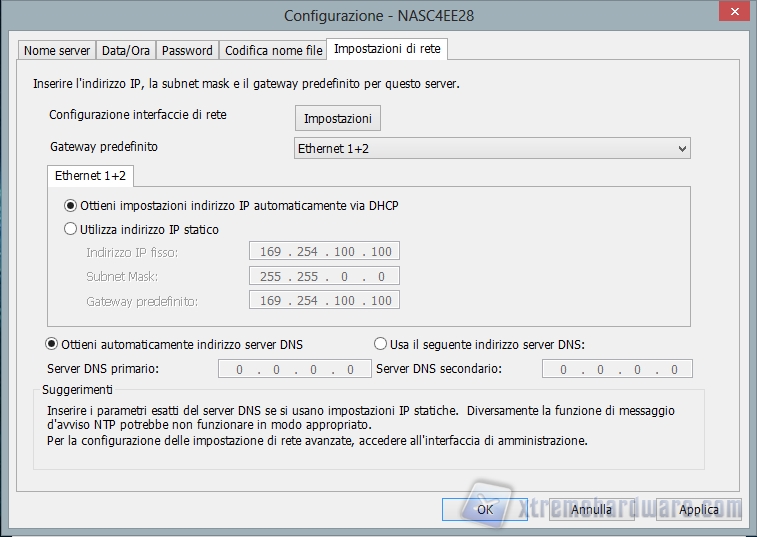Switch to the Nome server tab
This screenshot has height=537, width=757.
tap(57, 50)
